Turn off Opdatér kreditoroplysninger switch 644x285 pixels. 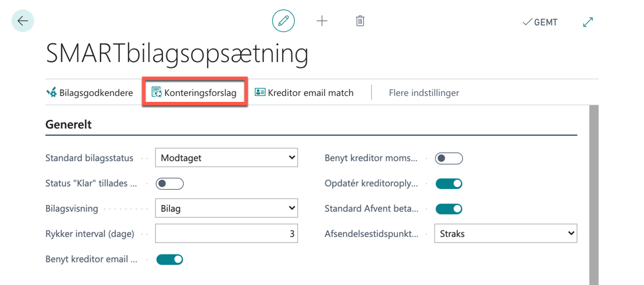point(449,184)
